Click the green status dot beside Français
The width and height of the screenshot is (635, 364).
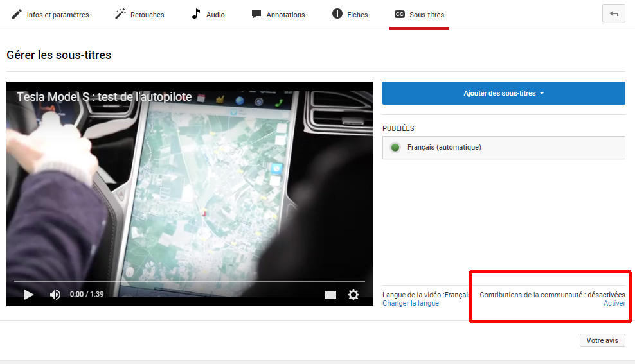(x=395, y=147)
